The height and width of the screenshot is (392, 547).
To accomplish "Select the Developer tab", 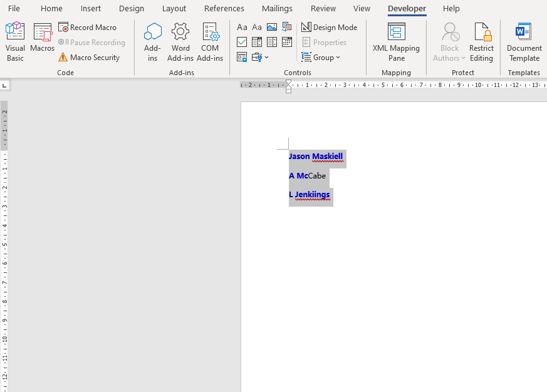I will click(407, 8).
